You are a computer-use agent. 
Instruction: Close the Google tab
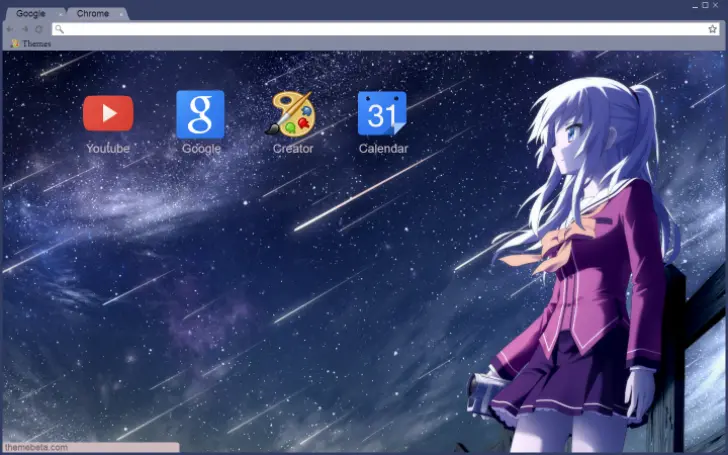tap(60, 14)
